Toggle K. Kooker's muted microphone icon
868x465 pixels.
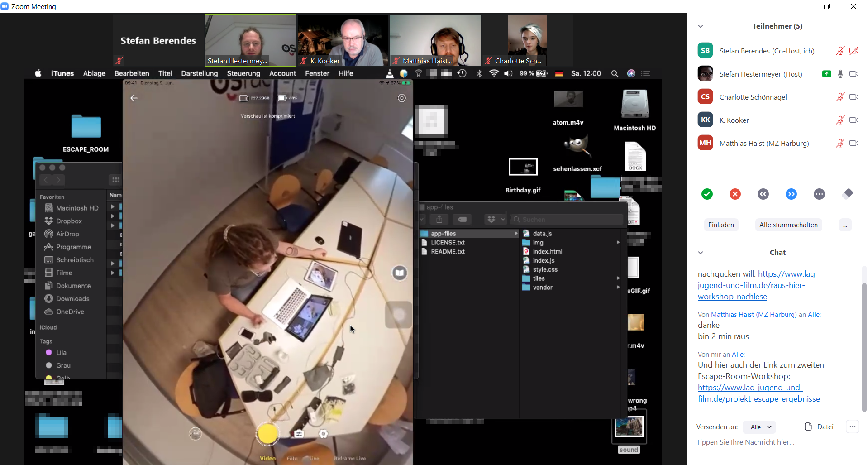click(x=840, y=120)
